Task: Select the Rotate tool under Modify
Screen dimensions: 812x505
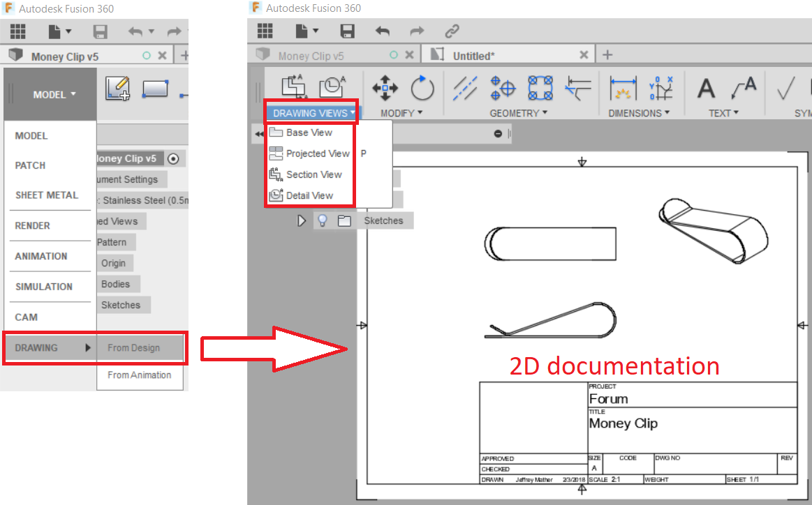Action: 422,89
